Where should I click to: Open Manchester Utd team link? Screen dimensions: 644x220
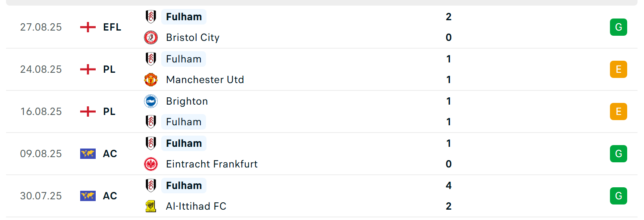point(205,80)
